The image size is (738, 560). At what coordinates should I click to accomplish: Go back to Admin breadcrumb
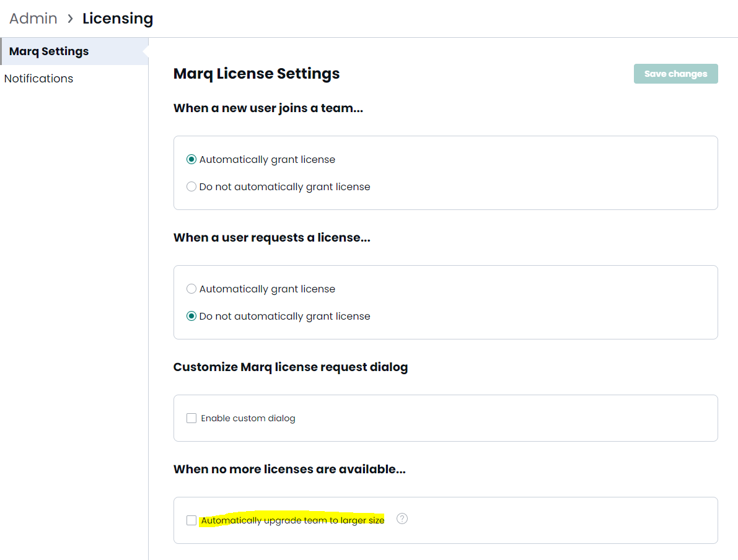point(33,19)
